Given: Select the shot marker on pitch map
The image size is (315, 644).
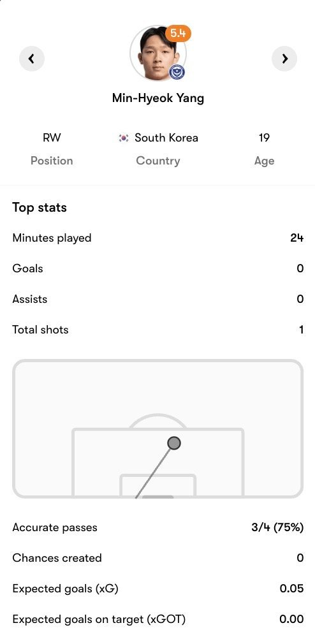Looking at the screenshot, I should pos(174,443).
